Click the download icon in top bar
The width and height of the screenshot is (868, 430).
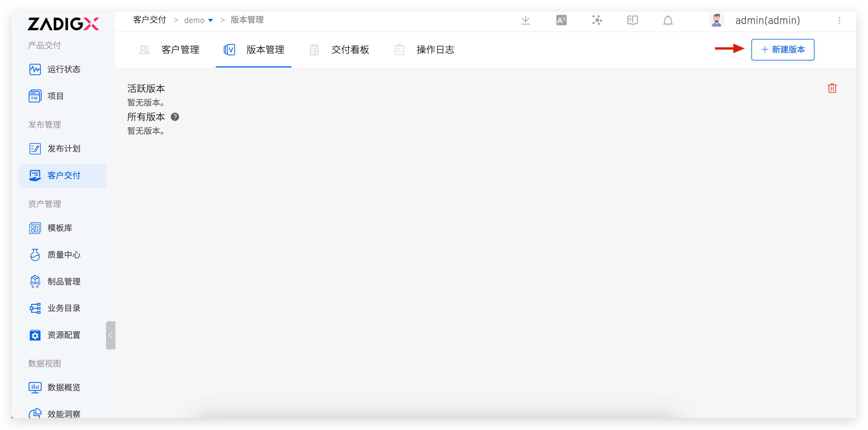525,21
